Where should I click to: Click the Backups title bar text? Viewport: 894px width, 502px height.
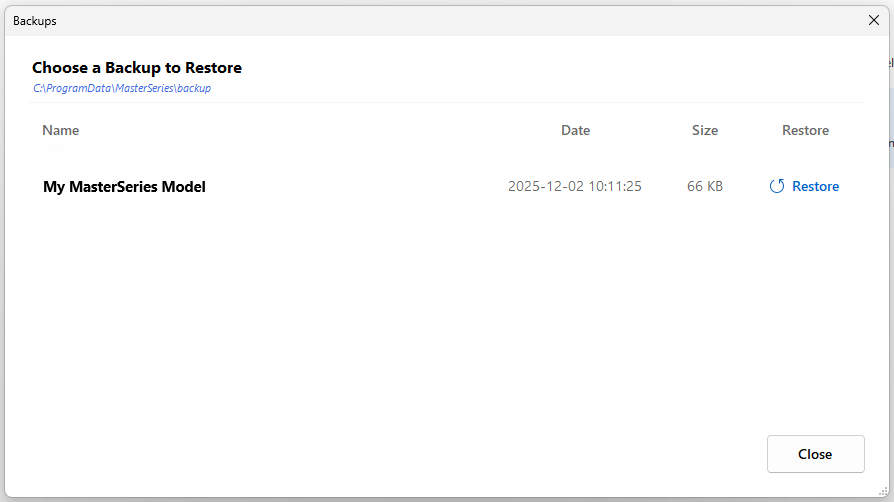click(x=35, y=21)
